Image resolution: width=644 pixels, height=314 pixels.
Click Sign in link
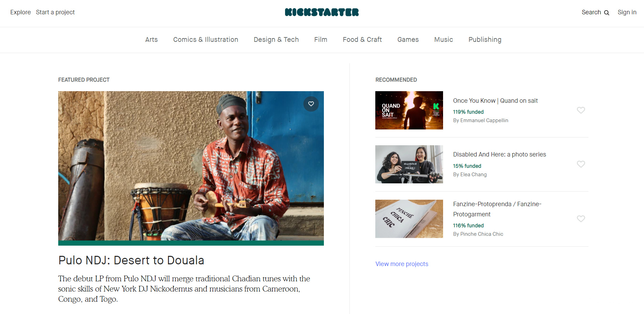click(627, 12)
